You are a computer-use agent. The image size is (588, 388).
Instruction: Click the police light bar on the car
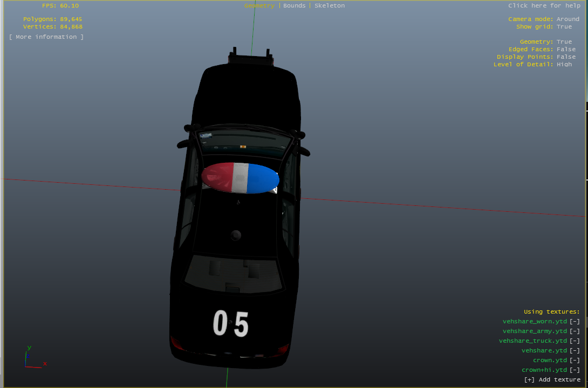click(241, 178)
